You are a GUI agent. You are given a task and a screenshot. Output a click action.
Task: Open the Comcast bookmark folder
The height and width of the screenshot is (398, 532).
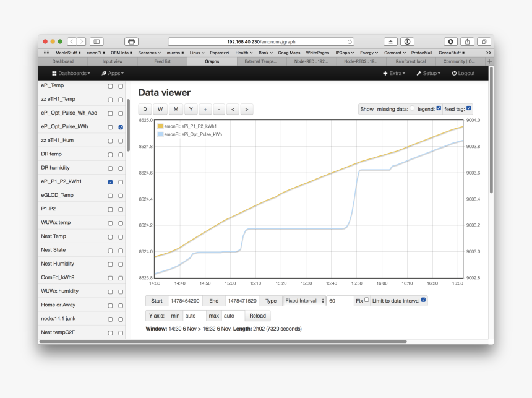(x=395, y=53)
